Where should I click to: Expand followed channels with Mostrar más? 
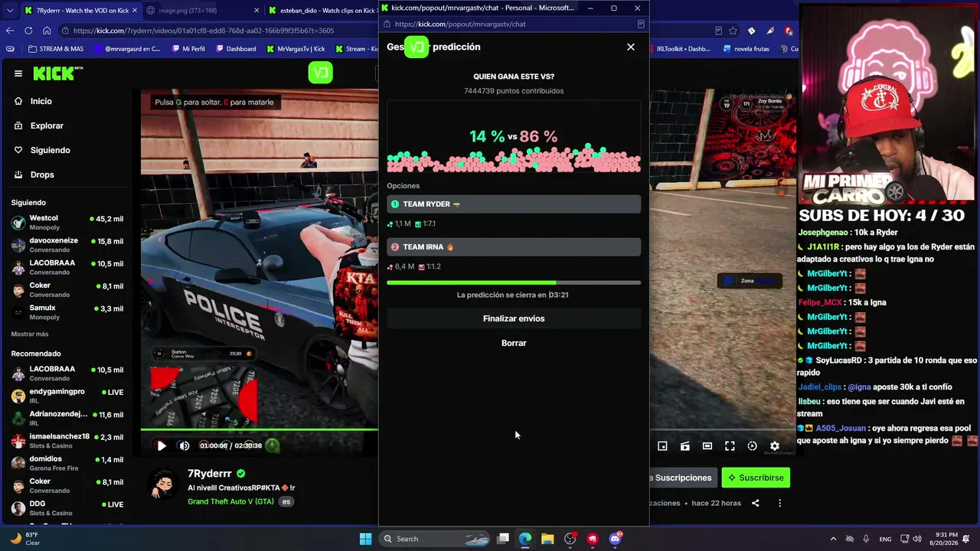pos(30,334)
